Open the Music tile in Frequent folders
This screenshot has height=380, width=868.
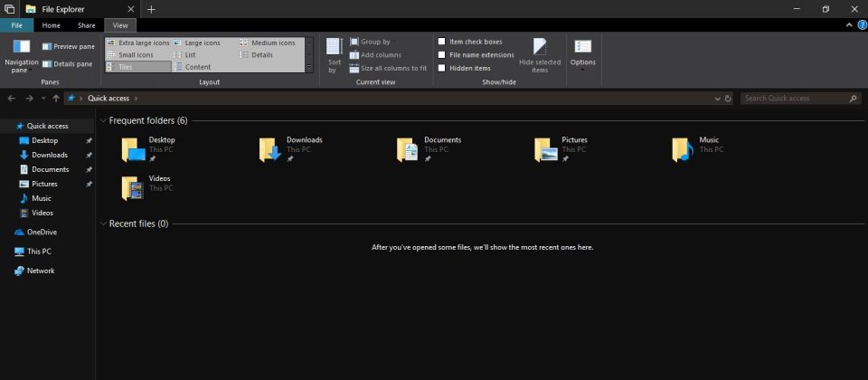click(x=697, y=149)
